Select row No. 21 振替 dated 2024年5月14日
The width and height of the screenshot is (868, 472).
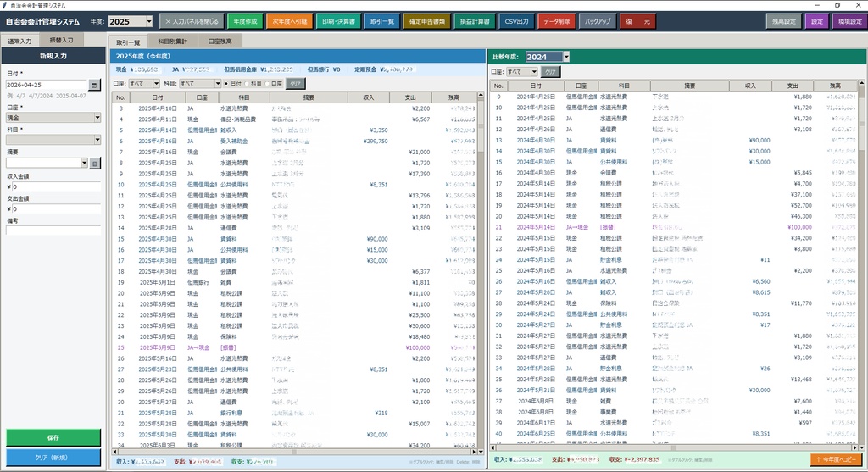[x=674, y=227]
